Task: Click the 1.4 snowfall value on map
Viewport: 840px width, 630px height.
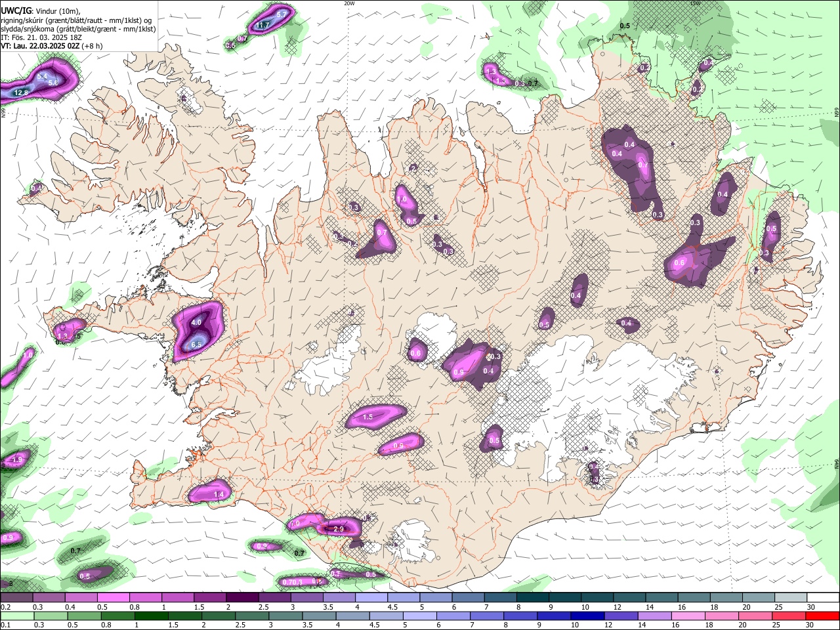Action: (x=219, y=494)
